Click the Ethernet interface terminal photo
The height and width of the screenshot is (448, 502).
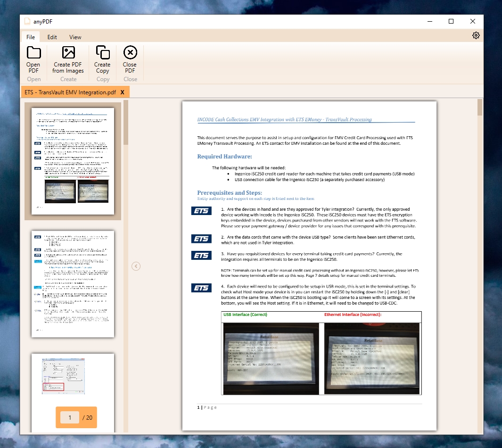(x=372, y=358)
